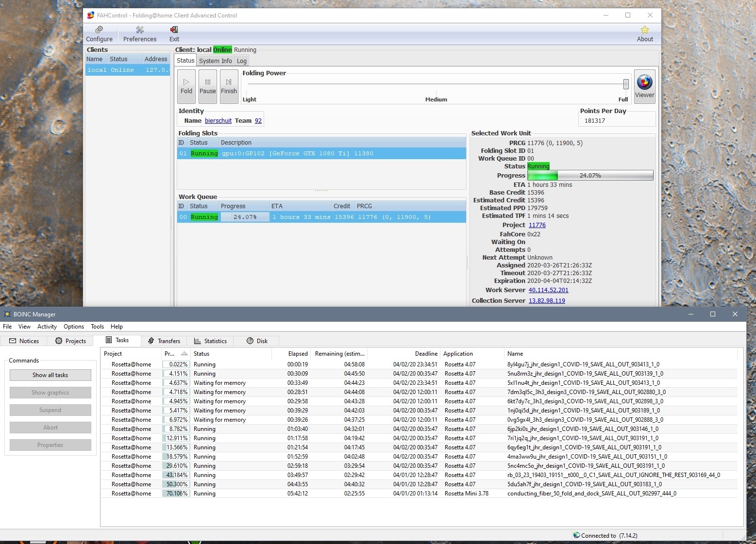Open the Activity menu in BOINC Manager

[x=47, y=327]
